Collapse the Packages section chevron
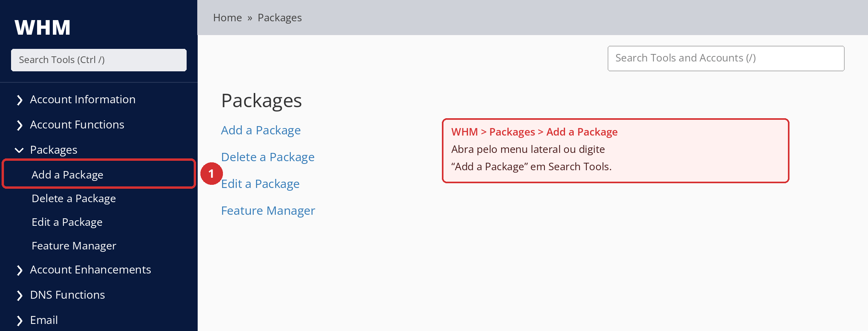868x331 pixels. point(19,150)
